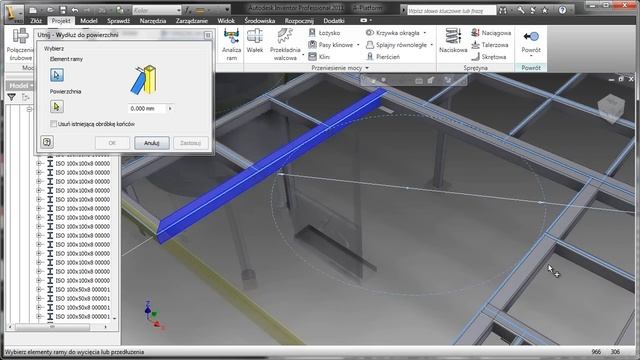The height and width of the screenshot is (360, 640).
Task: Open the offset value arrow menu
Action: [170, 109]
